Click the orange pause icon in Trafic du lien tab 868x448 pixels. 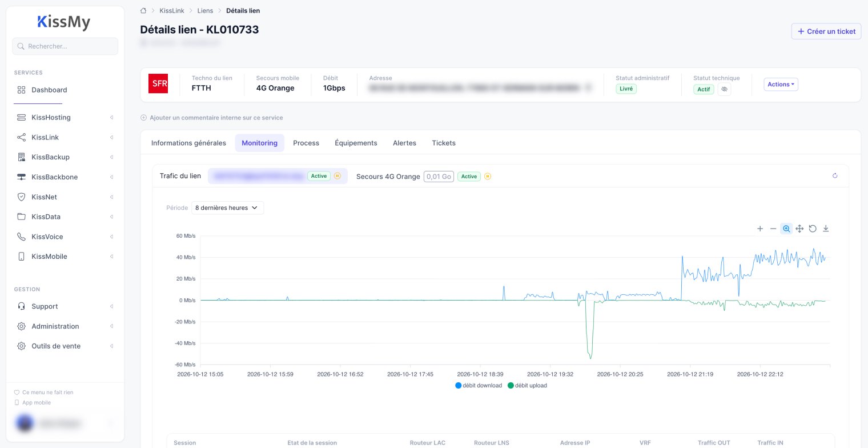pyautogui.click(x=337, y=176)
